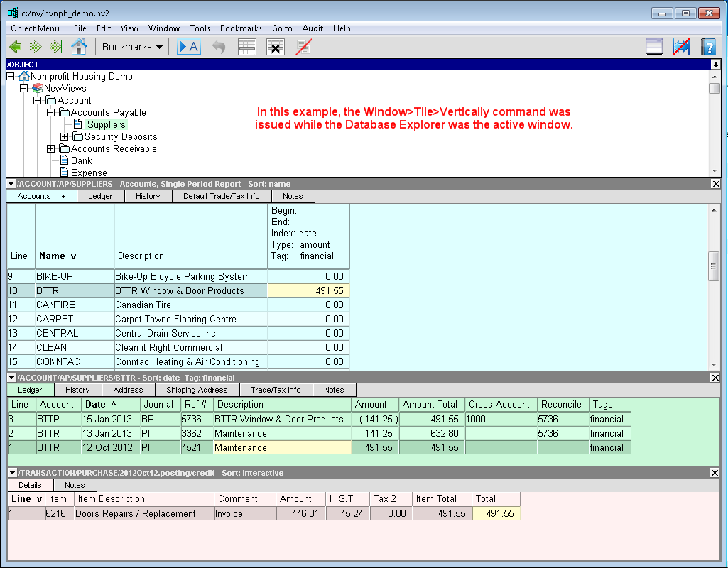The width and height of the screenshot is (728, 568).
Task: Expand the Security Deposits tree folder
Action: tap(65, 137)
